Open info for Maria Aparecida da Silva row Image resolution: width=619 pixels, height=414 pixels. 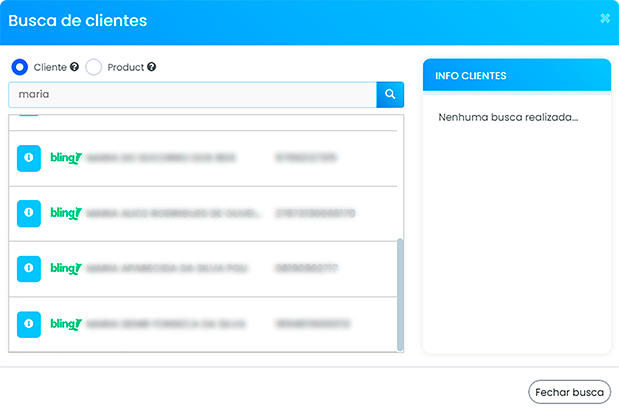(x=29, y=268)
